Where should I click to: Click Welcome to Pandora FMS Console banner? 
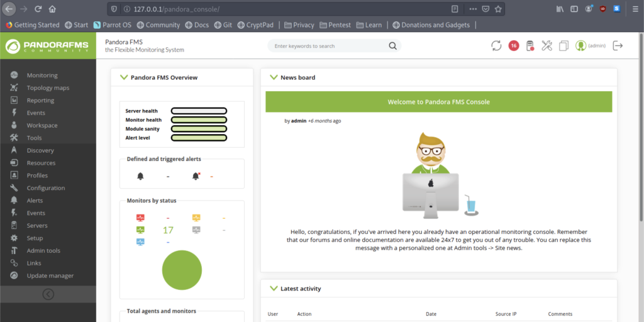(438, 102)
